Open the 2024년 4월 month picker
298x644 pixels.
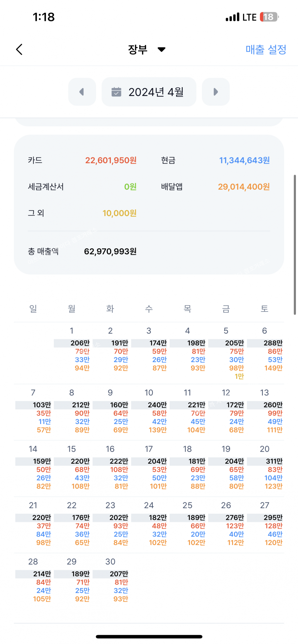(x=149, y=92)
